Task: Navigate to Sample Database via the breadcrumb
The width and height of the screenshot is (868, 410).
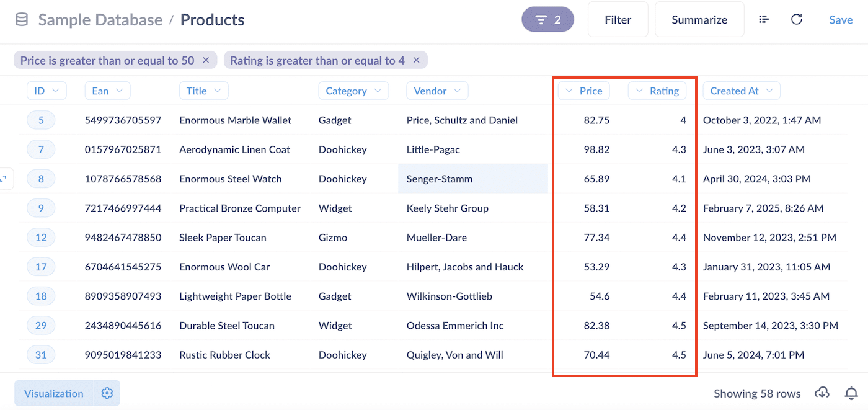Action: click(x=100, y=19)
